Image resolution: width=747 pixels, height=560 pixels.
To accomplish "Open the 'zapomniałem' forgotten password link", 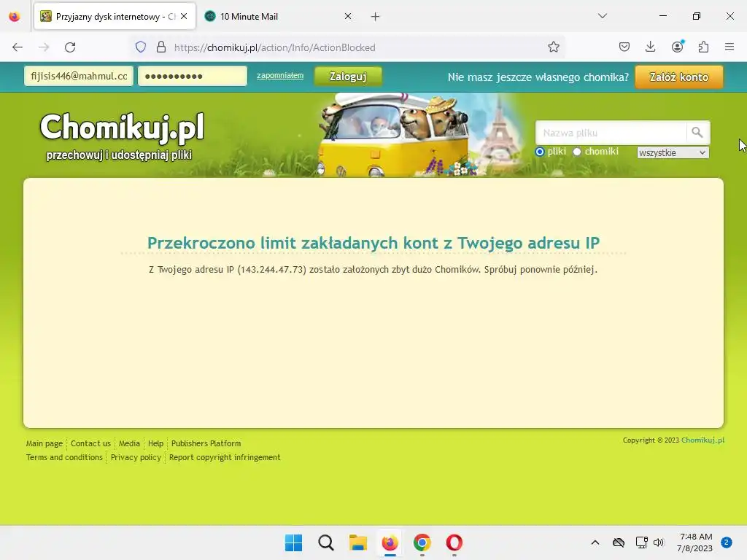I will pyautogui.click(x=280, y=76).
